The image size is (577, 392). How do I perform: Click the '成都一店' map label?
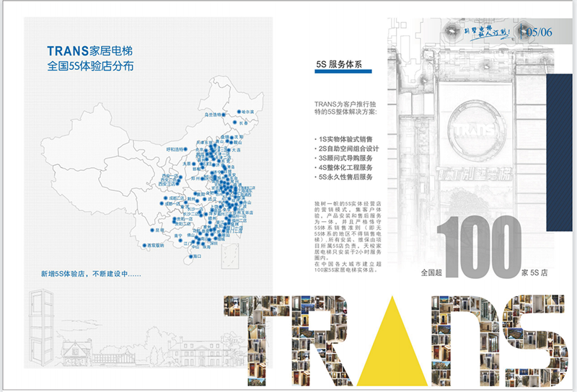click(x=172, y=203)
